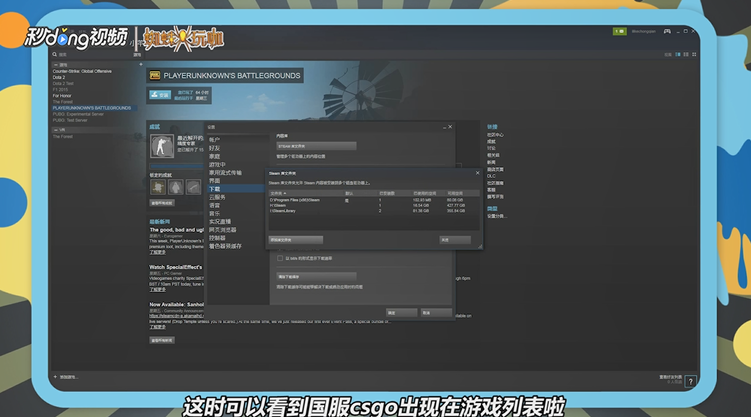Close the Steam library folders dialog
Screen dimensions: 751x417
[x=477, y=173]
